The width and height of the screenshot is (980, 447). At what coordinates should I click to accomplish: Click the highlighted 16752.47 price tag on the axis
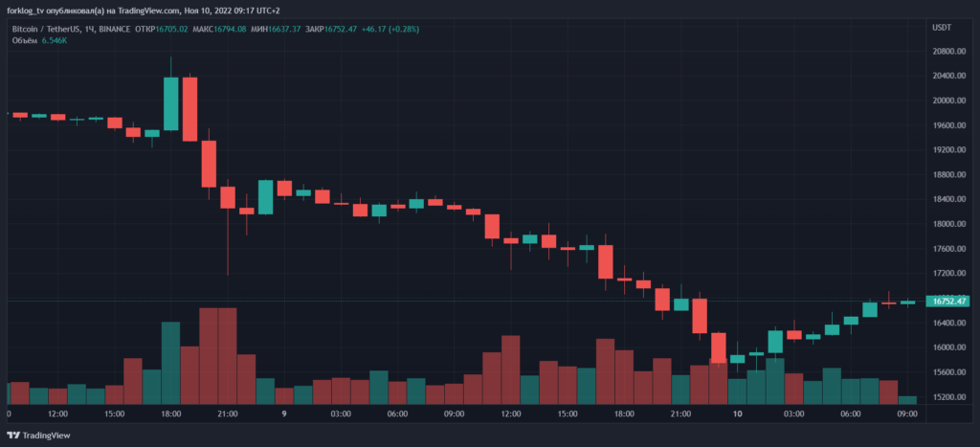click(950, 301)
